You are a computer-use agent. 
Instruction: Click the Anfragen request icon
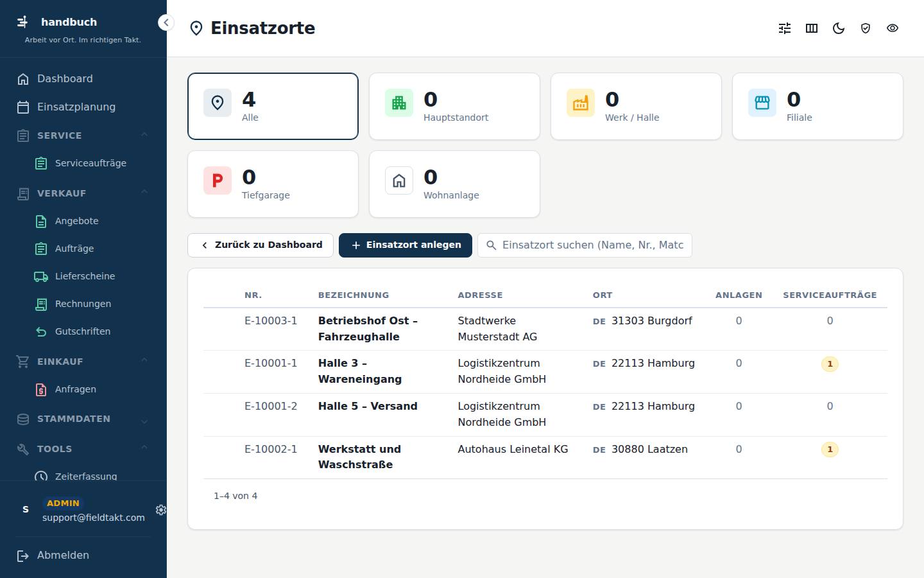(x=41, y=390)
